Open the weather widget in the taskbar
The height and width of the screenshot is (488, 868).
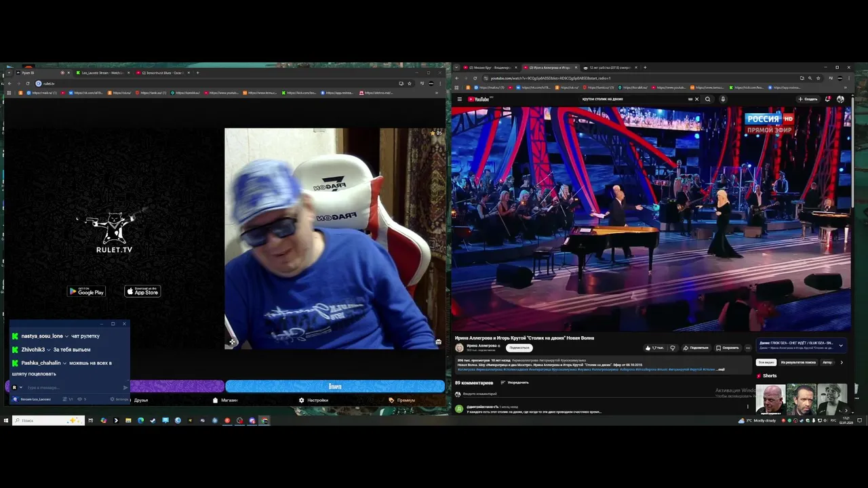pos(757,420)
